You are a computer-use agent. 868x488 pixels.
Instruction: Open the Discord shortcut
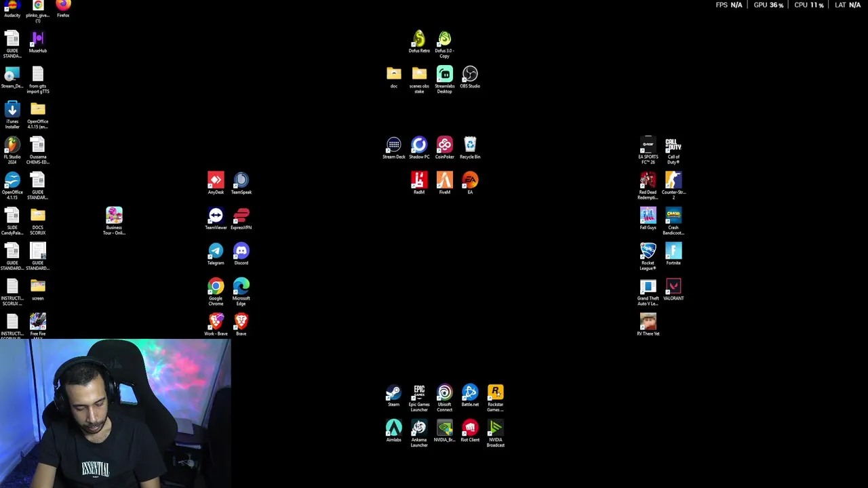(241, 253)
